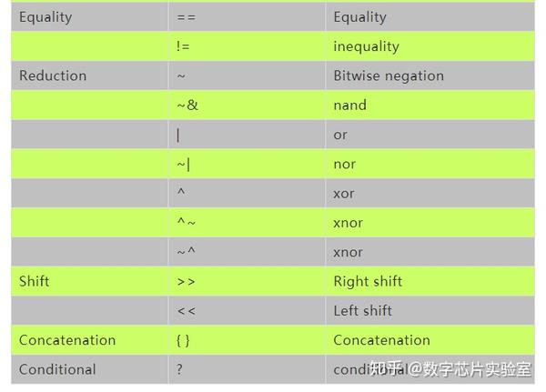
Task: Click the ~| nor operator symbol
Action: pyautogui.click(x=184, y=165)
